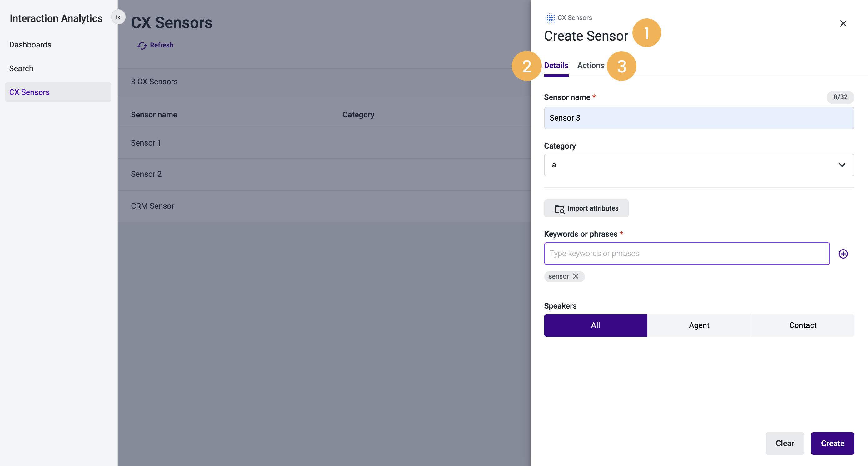Collapse the Interaction Analytics sidebar
Viewport: 868px width, 466px height.
point(118,17)
